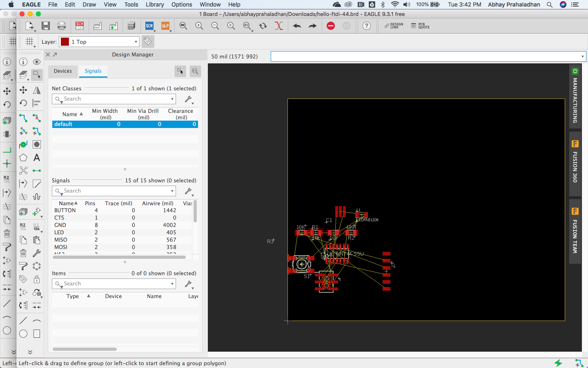Open the Layer selection dropdown
This screenshot has height=368, width=588.
click(136, 42)
